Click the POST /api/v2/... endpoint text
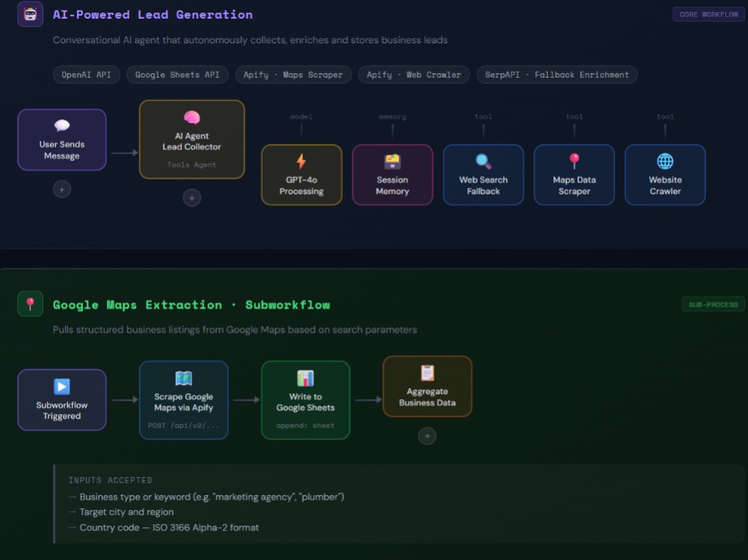Viewport: 748px width, 560px height. (x=184, y=425)
